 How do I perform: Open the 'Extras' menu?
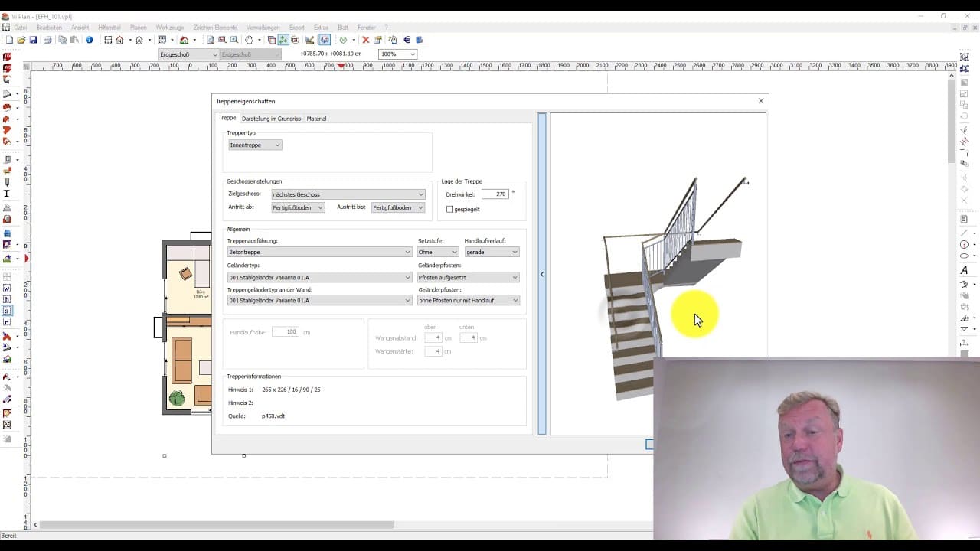click(x=321, y=28)
